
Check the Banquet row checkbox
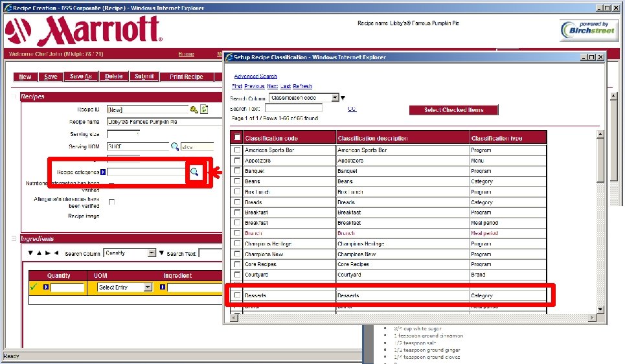237,170
